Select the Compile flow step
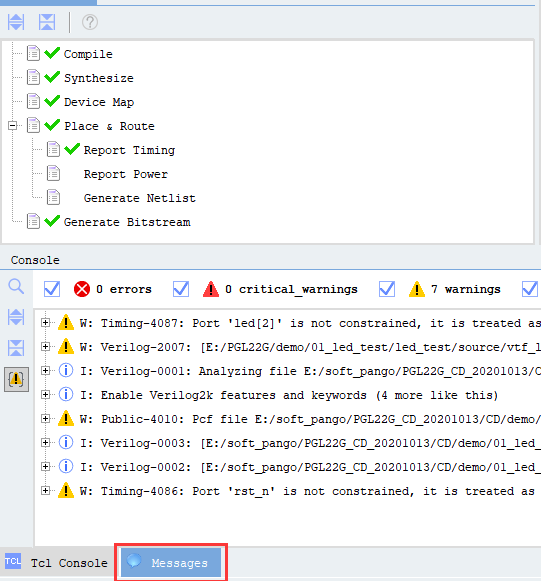The image size is (541, 581). 88,54
